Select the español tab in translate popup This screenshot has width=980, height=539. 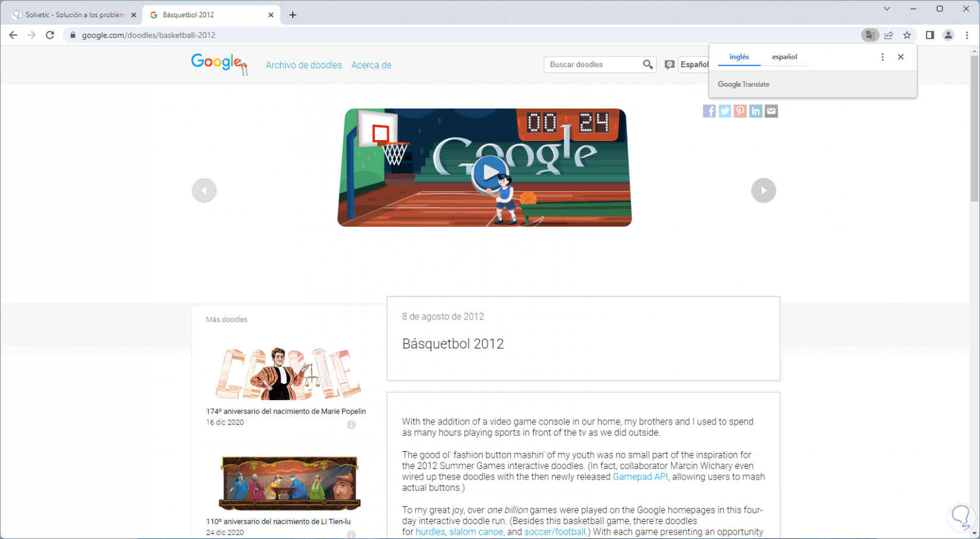(x=785, y=57)
